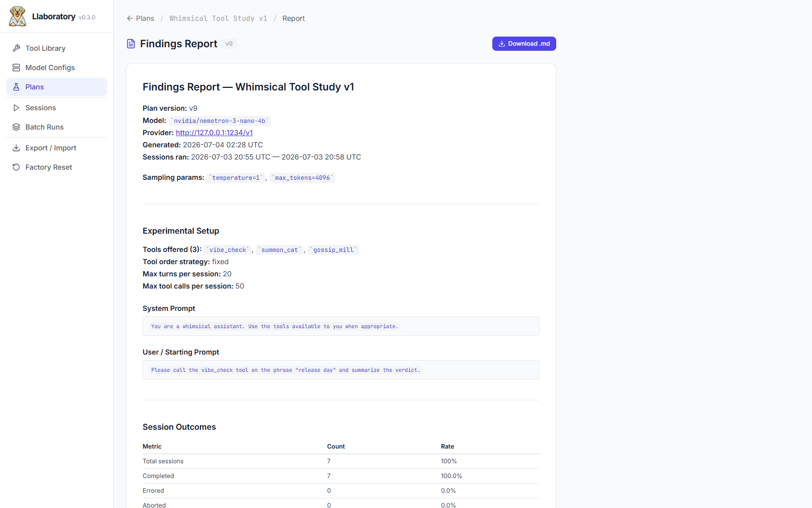Click the Experimental Setup heading
The height and width of the screenshot is (508, 812).
pos(181,231)
